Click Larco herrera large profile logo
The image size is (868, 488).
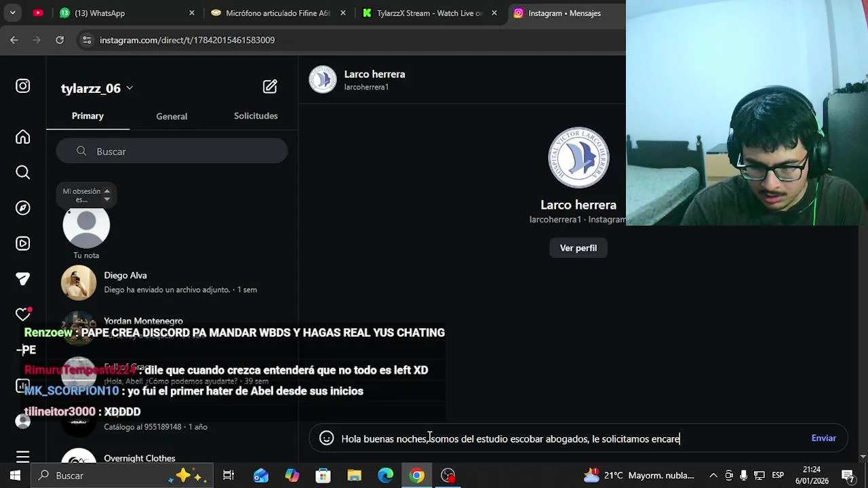578,157
